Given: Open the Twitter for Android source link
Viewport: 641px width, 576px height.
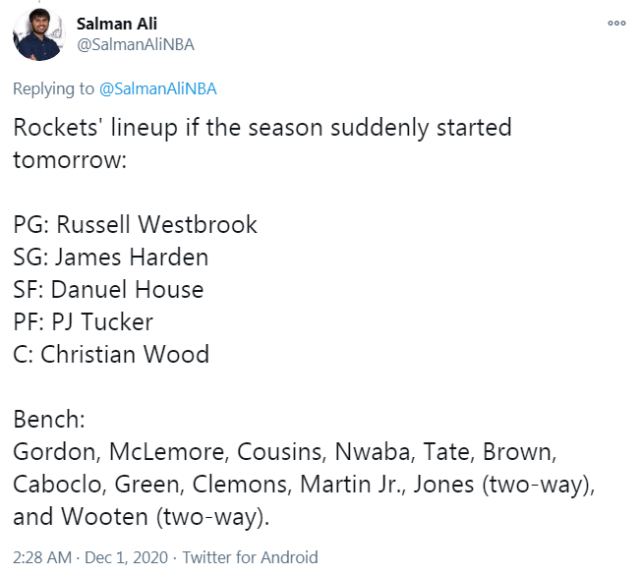Looking at the screenshot, I should [250, 557].
